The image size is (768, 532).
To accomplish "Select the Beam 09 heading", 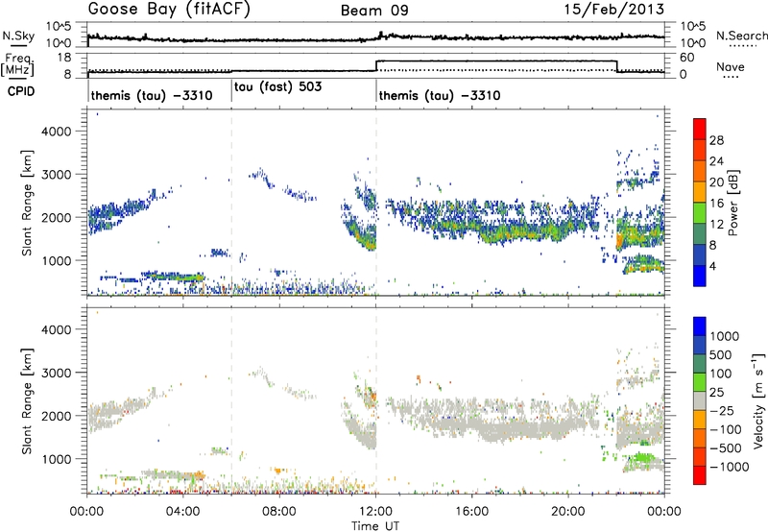I will click(x=374, y=11).
